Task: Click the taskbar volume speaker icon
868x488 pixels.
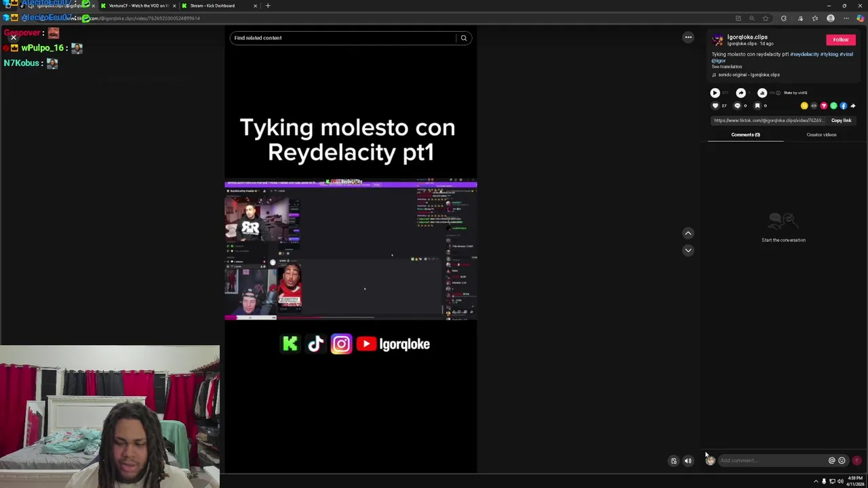Action: [x=840, y=481]
